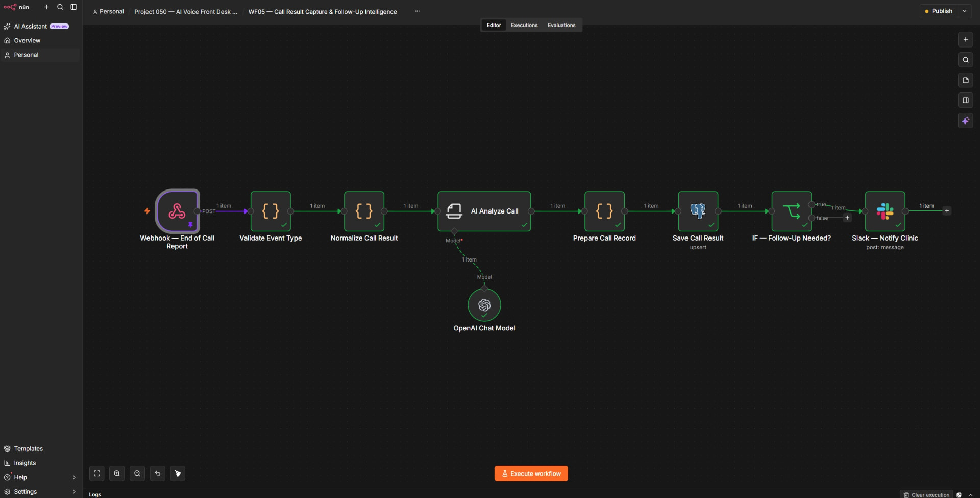Viewport: 980px width, 498px height.
Task: Click the n8n logo
Action: coord(16,7)
